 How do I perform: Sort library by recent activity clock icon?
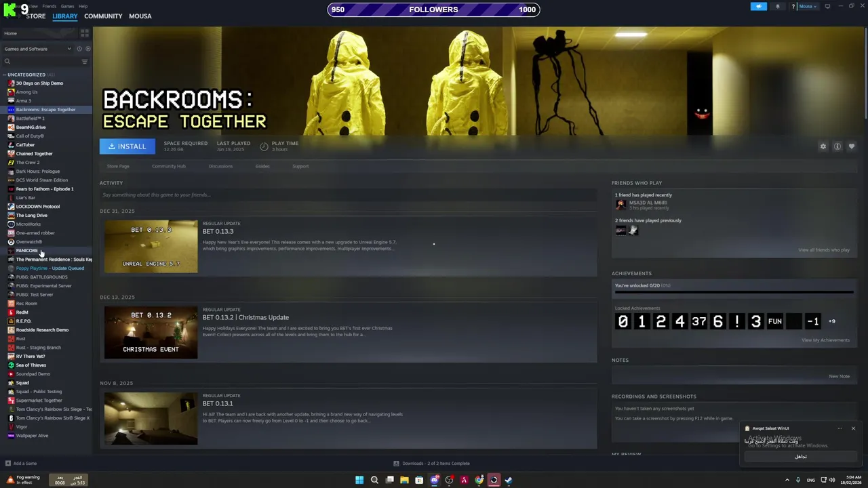click(79, 49)
